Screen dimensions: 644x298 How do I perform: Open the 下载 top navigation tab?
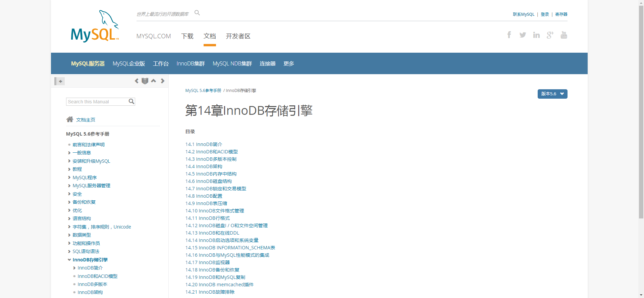187,36
